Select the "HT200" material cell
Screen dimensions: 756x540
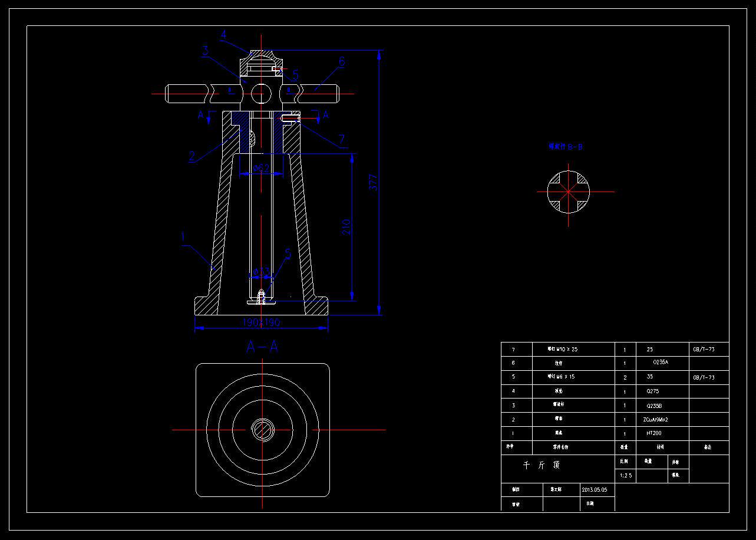(x=653, y=433)
